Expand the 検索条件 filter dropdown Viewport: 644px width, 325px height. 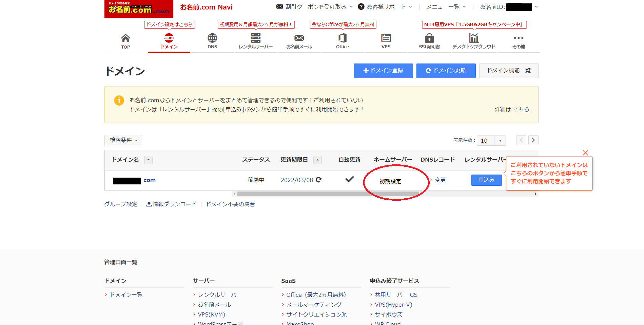(x=123, y=140)
